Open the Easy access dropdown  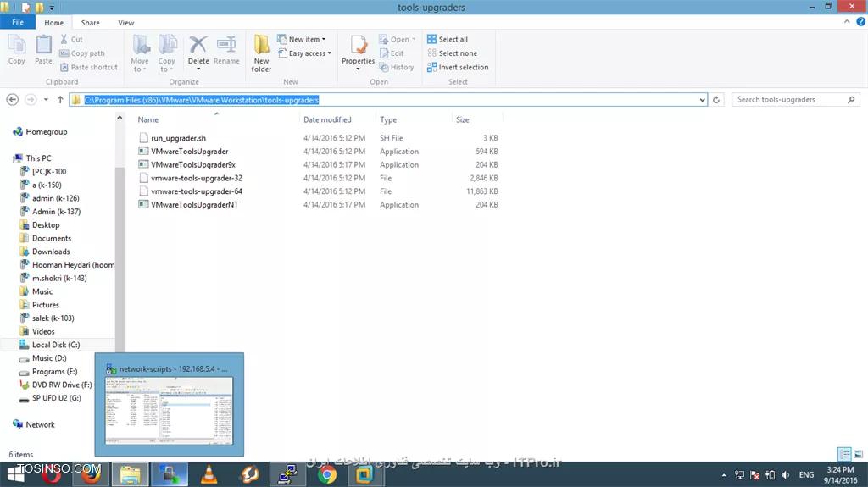pyautogui.click(x=304, y=53)
